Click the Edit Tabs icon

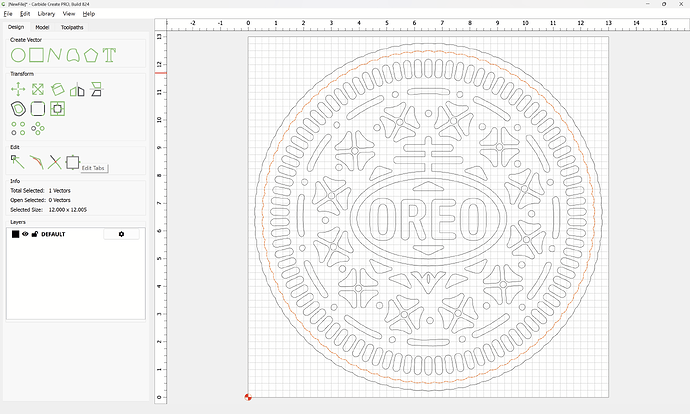click(x=72, y=161)
